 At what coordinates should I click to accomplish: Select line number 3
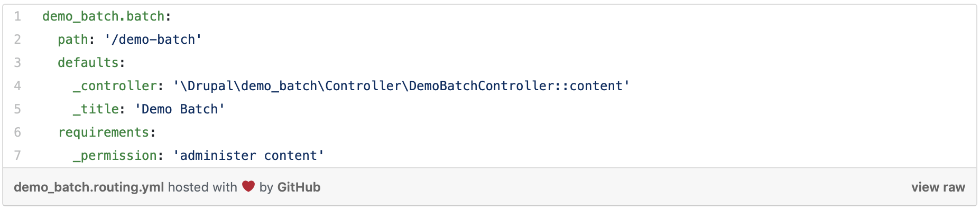tap(17, 63)
